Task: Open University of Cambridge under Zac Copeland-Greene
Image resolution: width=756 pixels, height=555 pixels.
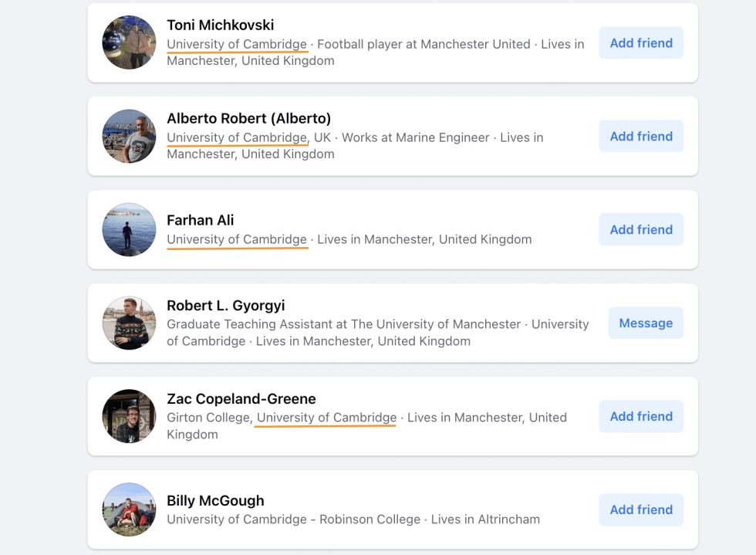Action: 325,417
